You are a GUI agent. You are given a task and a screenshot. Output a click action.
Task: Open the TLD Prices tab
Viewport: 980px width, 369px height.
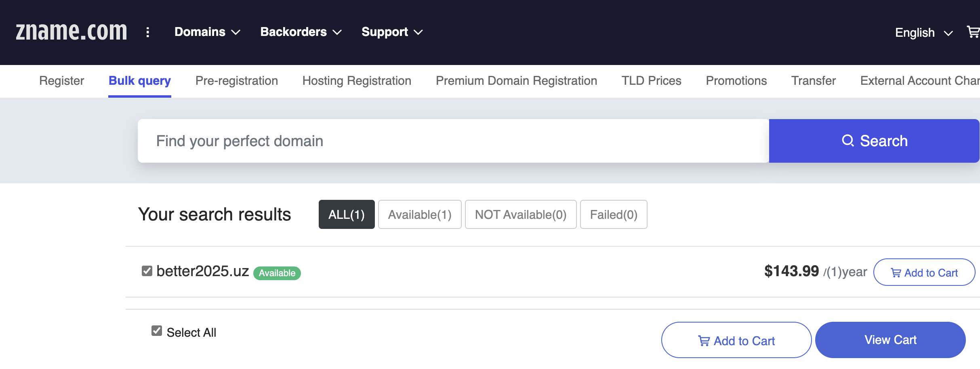(x=651, y=81)
